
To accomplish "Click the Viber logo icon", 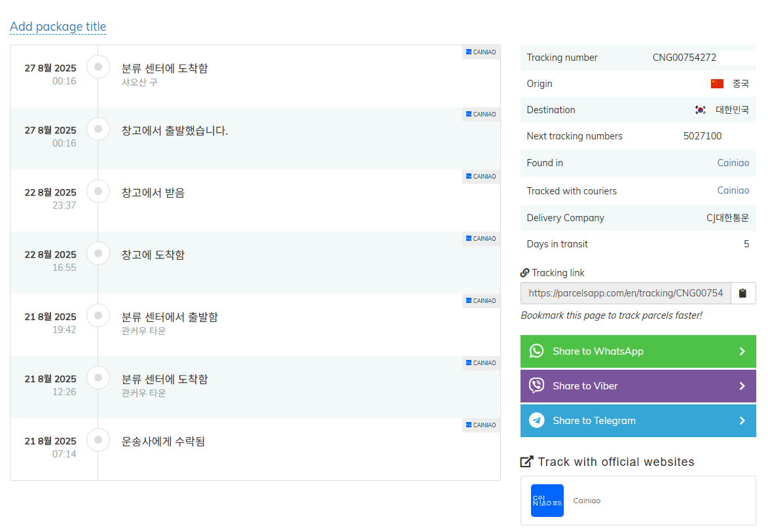I will [536, 385].
